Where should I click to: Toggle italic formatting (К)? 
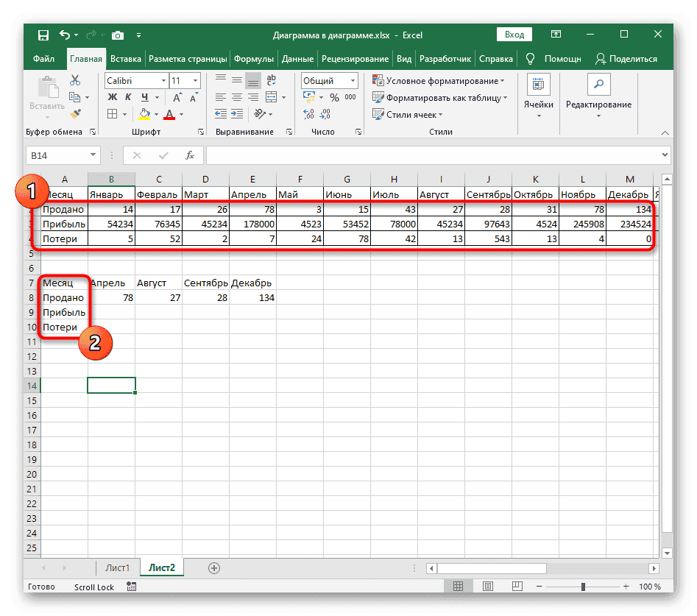(128, 97)
